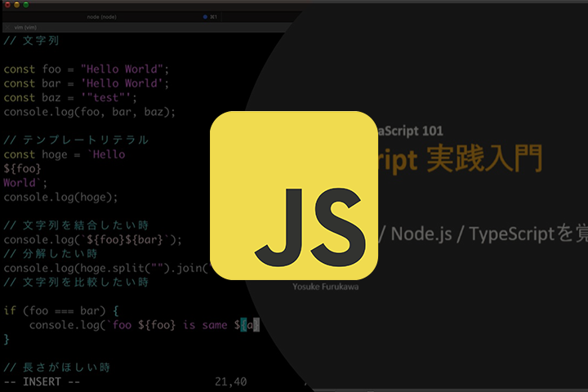Viewport: 588px width, 392px height.
Task: Click the '// 分解したい時' comment
Action: [51, 254]
